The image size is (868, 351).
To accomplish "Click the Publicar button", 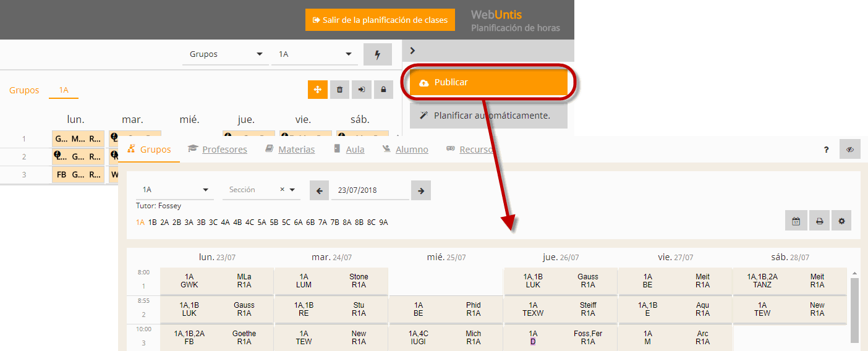I will pyautogui.click(x=488, y=82).
